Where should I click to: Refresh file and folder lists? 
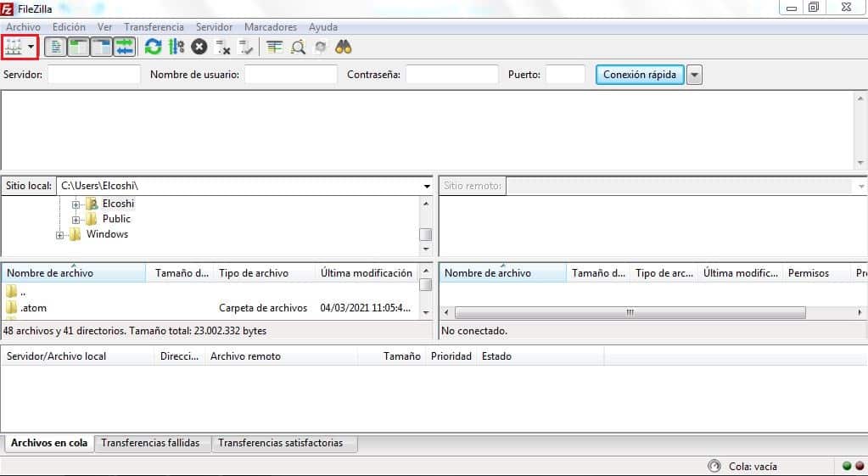(x=154, y=47)
